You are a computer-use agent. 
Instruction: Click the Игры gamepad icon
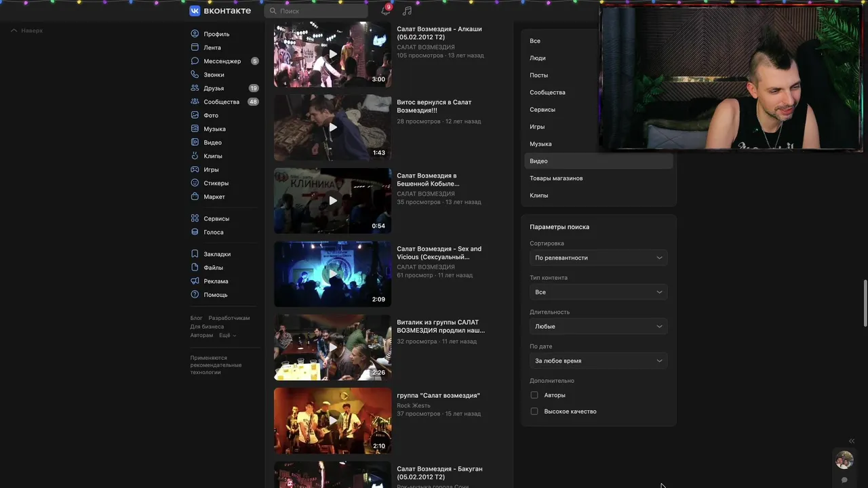click(x=195, y=169)
